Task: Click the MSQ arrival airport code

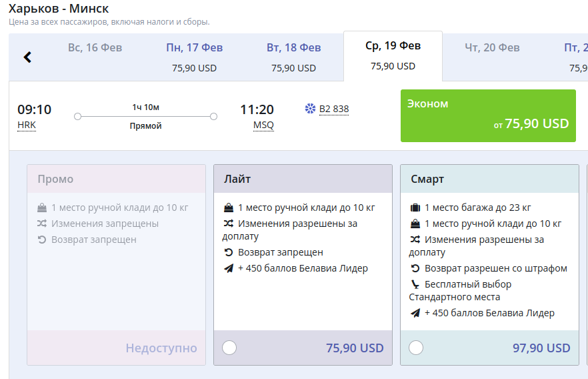Action: click(x=263, y=125)
